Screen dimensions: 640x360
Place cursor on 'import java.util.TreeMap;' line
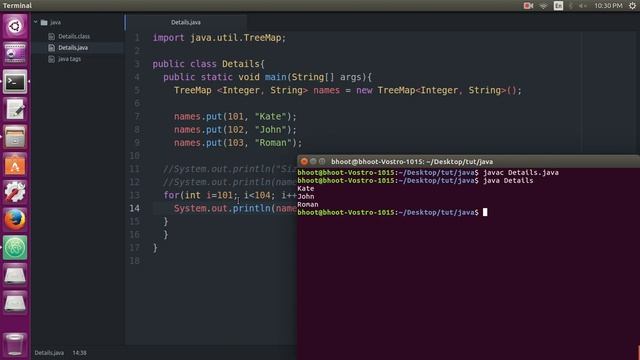219,38
